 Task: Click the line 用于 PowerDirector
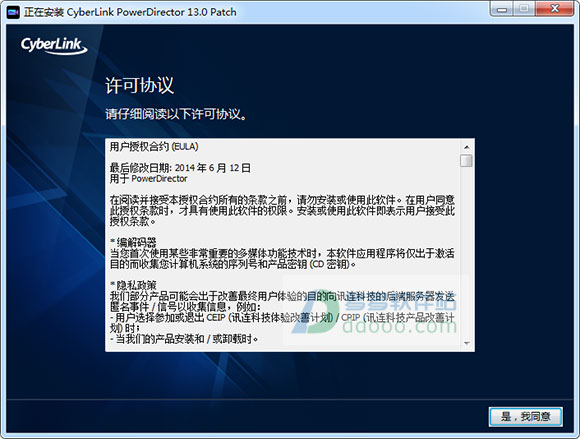[x=148, y=179]
